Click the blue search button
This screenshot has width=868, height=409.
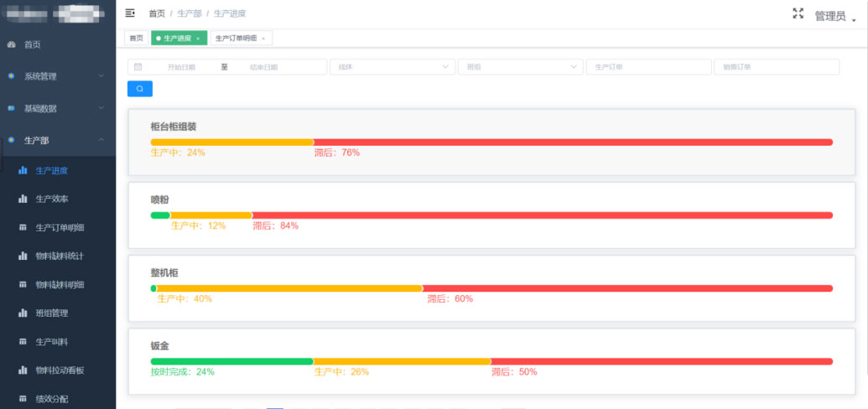[x=139, y=89]
